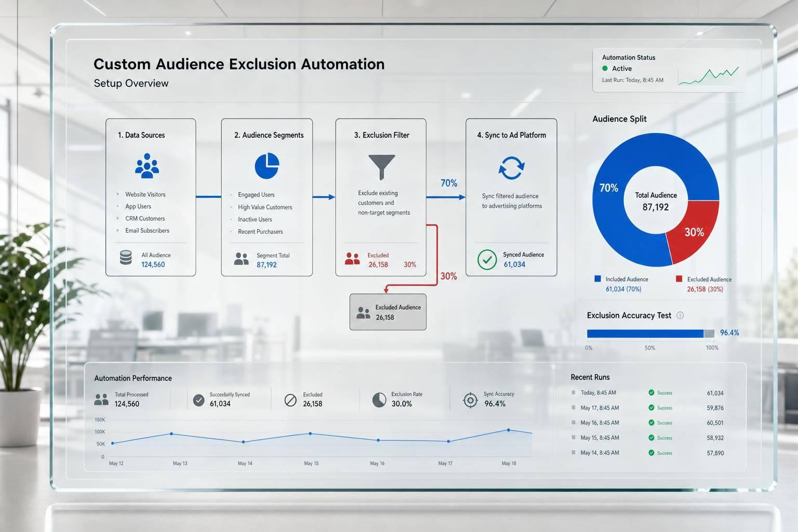Click the Exclusion Rate 30.0% value

pos(402,404)
